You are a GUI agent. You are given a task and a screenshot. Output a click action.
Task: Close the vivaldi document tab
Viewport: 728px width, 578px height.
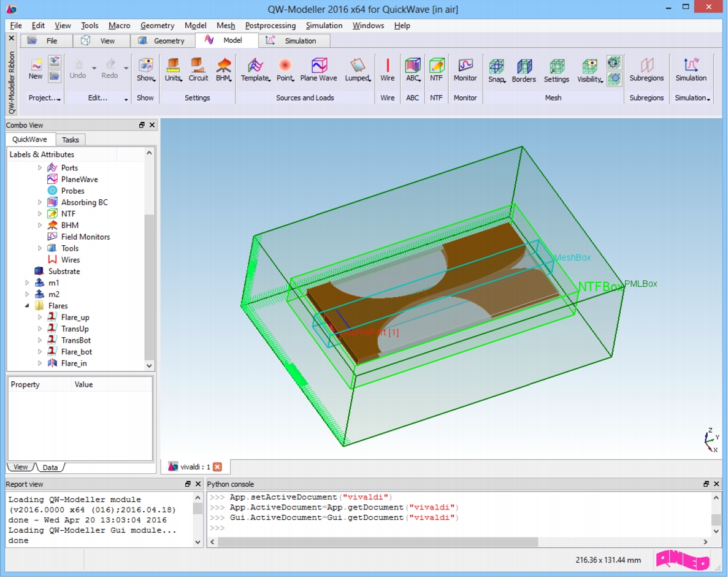(217, 466)
